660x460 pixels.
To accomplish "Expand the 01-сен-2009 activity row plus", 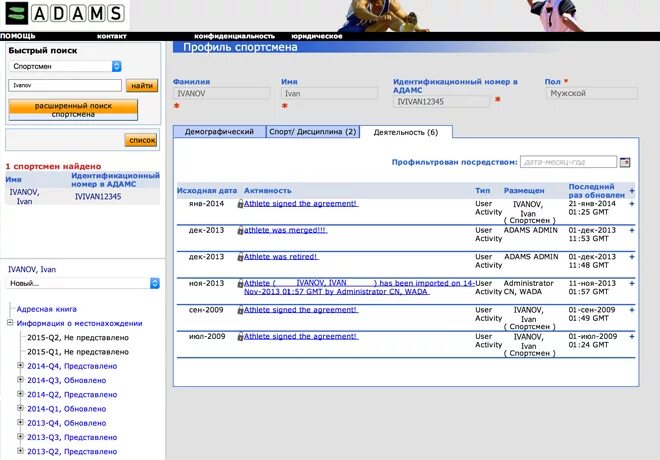I will point(631,310).
